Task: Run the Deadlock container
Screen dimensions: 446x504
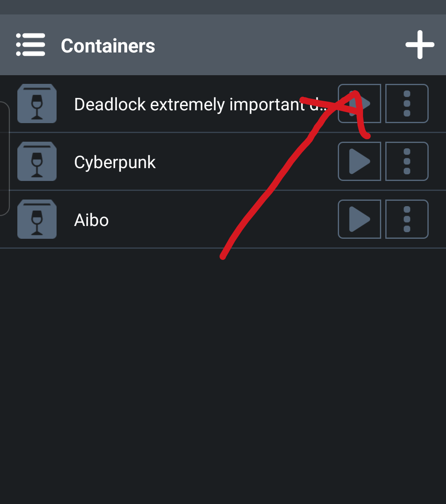Action: (359, 104)
